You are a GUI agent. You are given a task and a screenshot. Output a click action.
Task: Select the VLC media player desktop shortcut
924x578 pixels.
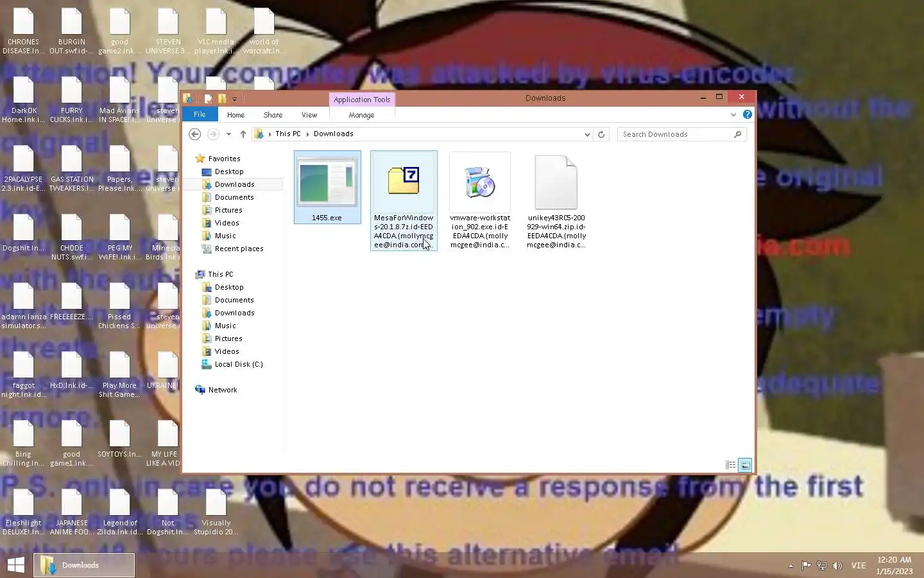point(216,31)
